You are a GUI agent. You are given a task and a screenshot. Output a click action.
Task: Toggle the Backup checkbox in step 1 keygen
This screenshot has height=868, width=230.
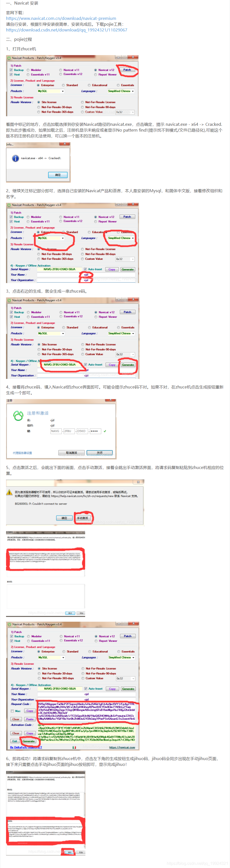[11, 70]
